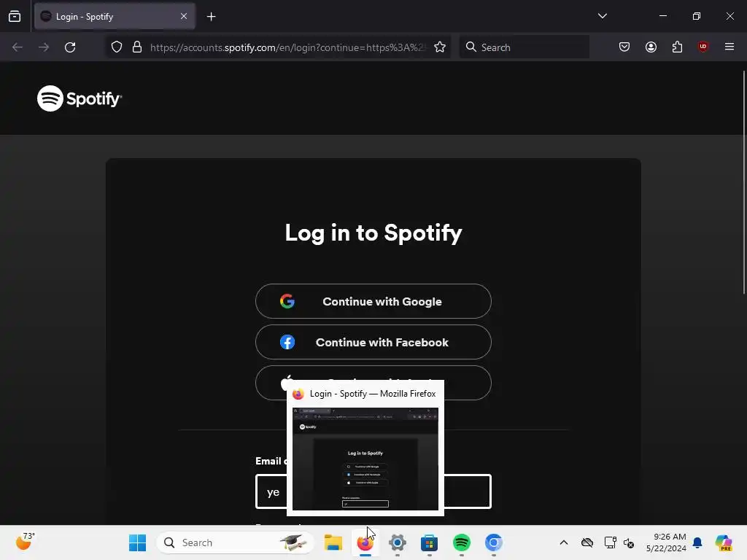Focus the Firefox Search box
747x560 pixels.
click(524, 47)
